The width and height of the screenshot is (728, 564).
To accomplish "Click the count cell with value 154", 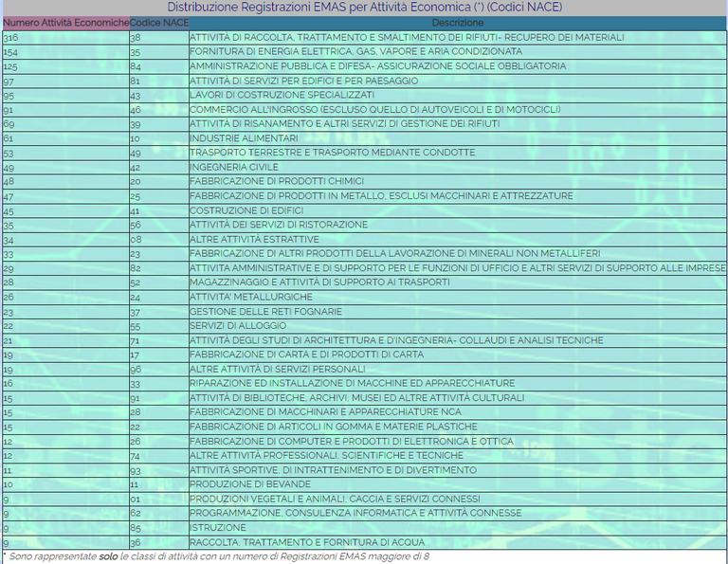I will (x=10, y=51).
